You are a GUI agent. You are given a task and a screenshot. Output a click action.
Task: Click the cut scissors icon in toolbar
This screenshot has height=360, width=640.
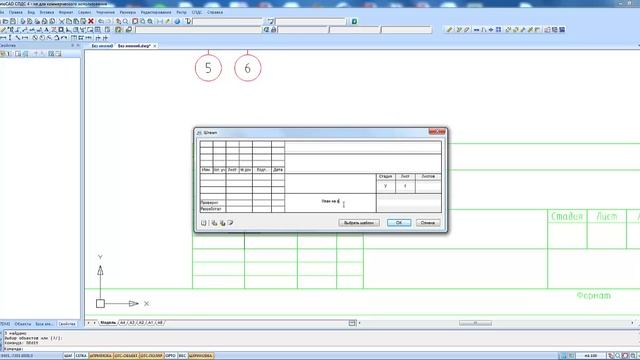point(62,21)
